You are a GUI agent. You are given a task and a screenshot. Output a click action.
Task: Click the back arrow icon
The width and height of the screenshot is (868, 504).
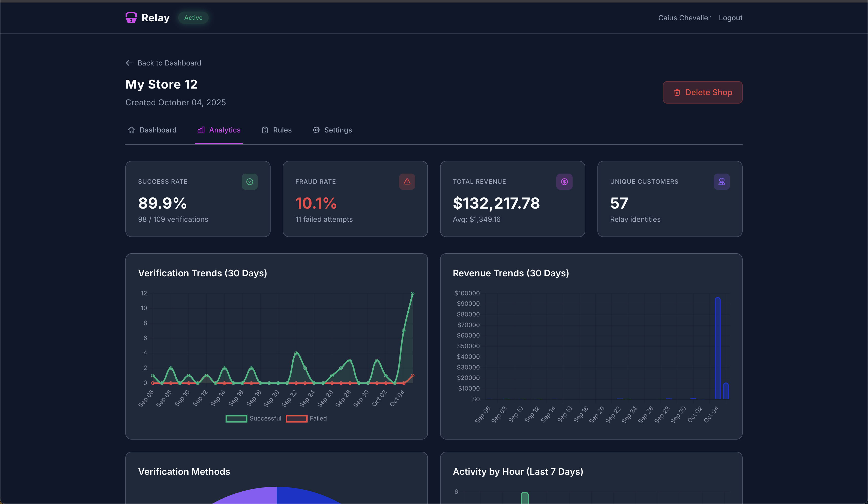[x=129, y=63]
